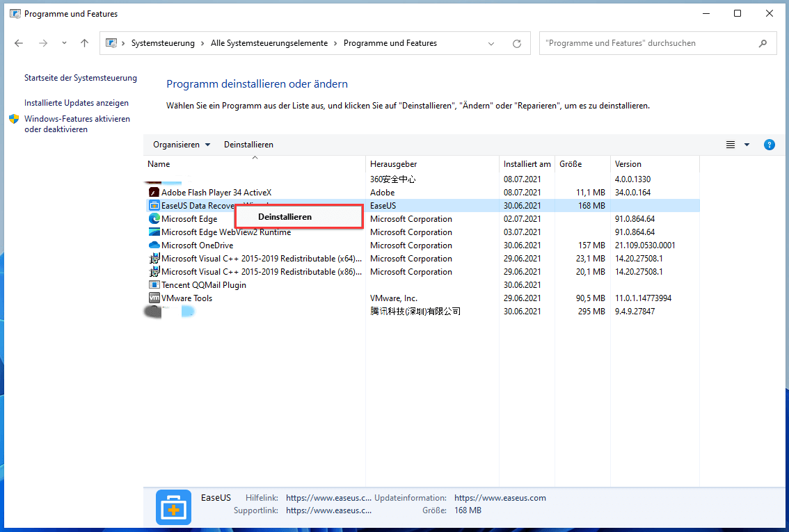Click the EaseUS Data Recovery row icon

pyautogui.click(x=154, y=205)
